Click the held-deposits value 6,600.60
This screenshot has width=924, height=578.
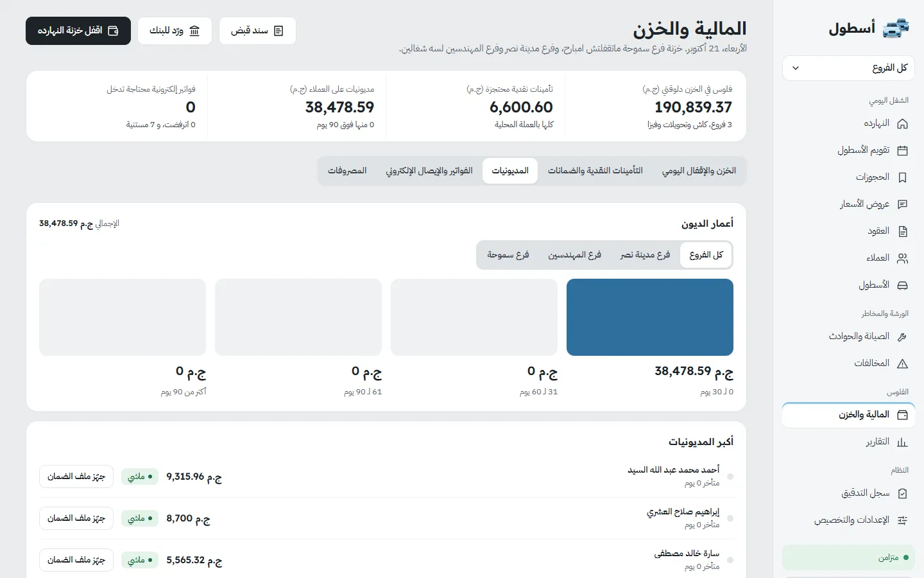pos(521,107)
